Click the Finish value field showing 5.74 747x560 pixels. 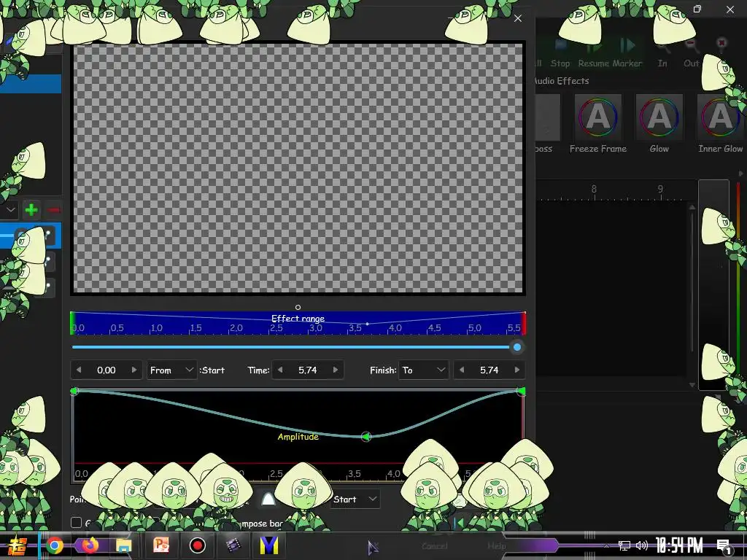pos(489,370)
